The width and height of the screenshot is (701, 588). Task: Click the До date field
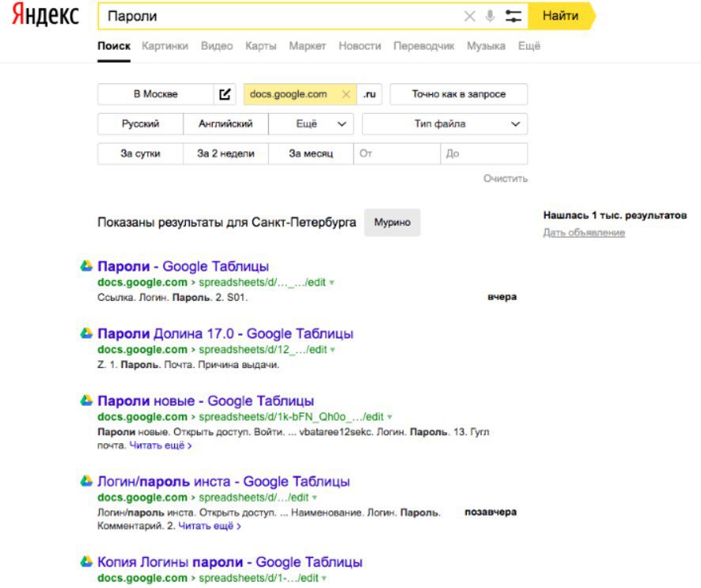pos(484,154)
